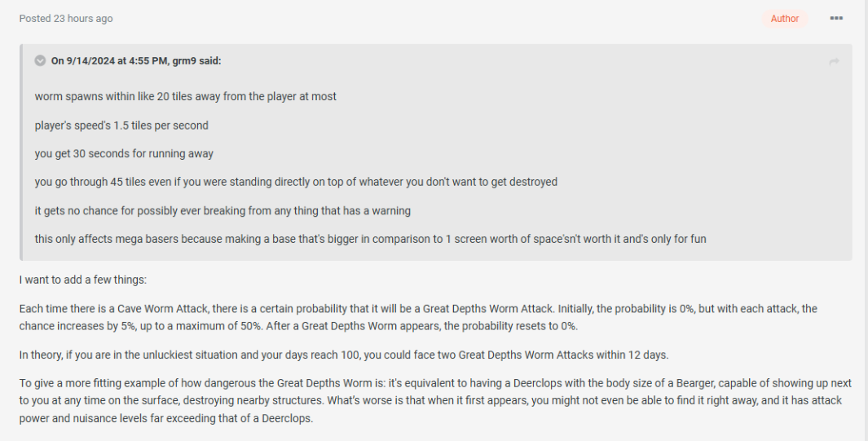Click the orange Author badge

[784, 19]
